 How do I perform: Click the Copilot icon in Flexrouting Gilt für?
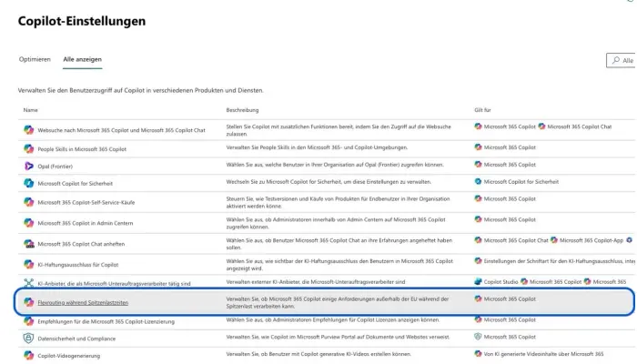click(478, 298)
